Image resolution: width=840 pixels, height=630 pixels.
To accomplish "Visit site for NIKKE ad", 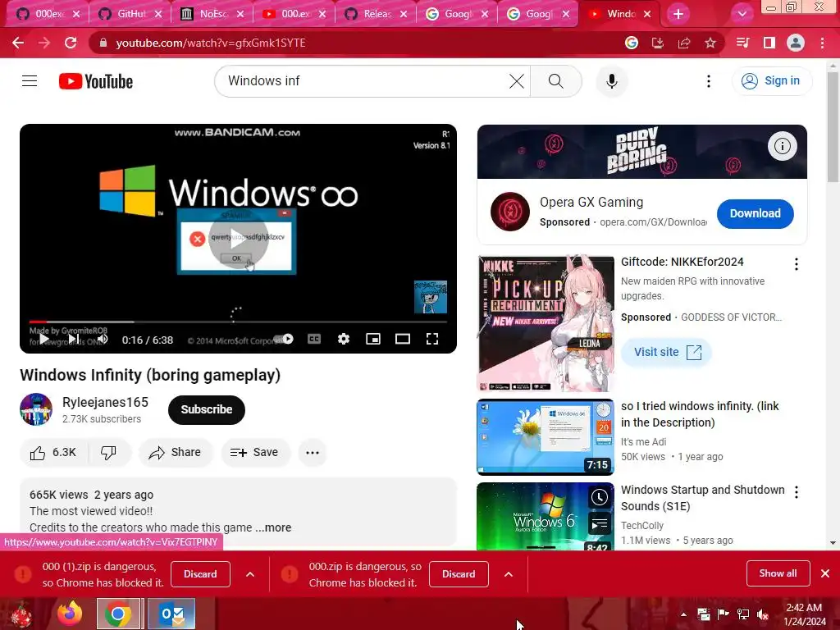I will [666, 352].
